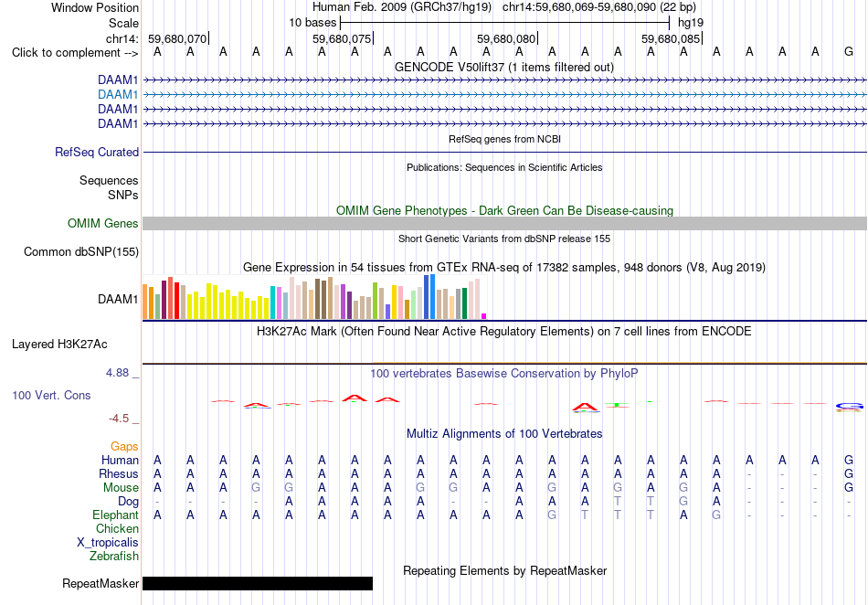Open the "RefSeq genes from NCBI" track title
This screenshot has width=868, height=605.
pos(504,139)
